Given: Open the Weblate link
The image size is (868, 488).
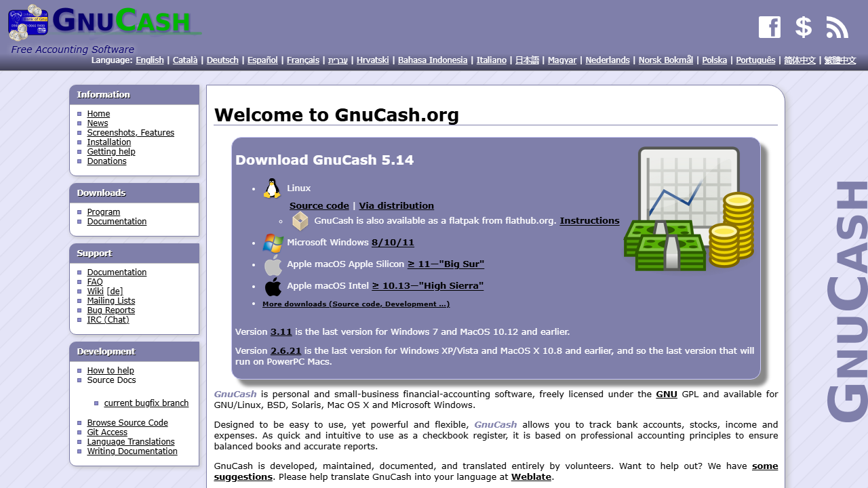Looking at the screenshot, I should pyautogui.click(x=531, y=477).
